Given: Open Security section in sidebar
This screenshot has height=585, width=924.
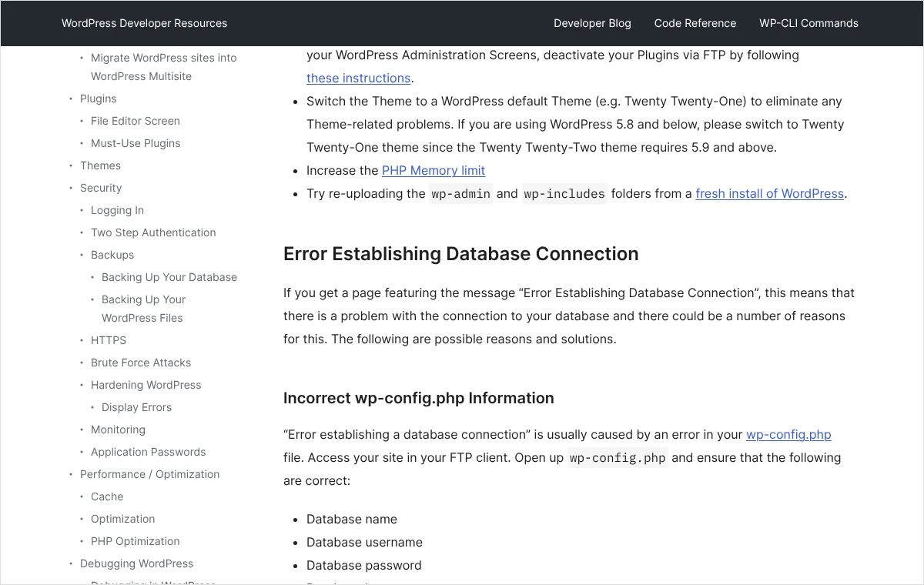Looking at the screenshot, I should pyautogui.click(x=101, y=188).
